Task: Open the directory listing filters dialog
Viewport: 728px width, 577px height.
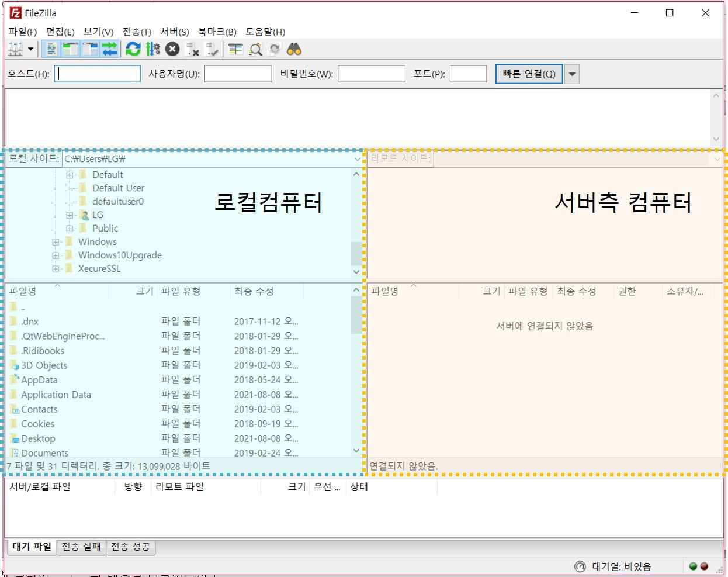Action: pyautogui.click(x=235, y=50)
